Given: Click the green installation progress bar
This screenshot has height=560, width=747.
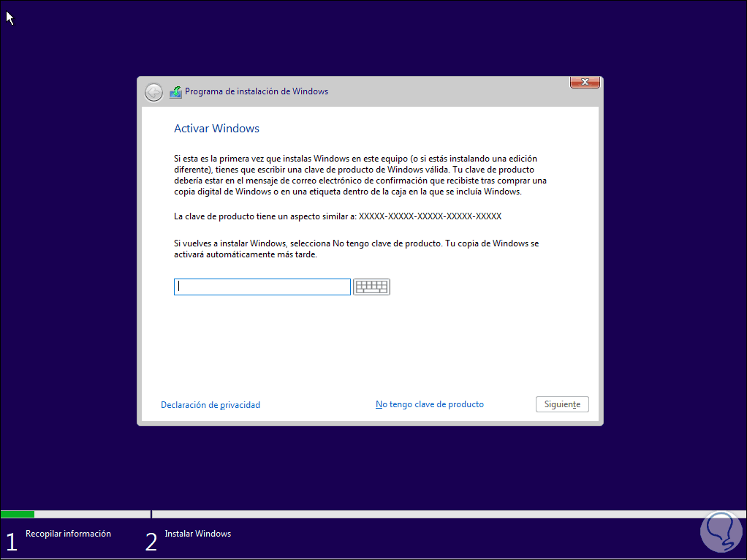Looking at the screenshot, I should 18,514.
